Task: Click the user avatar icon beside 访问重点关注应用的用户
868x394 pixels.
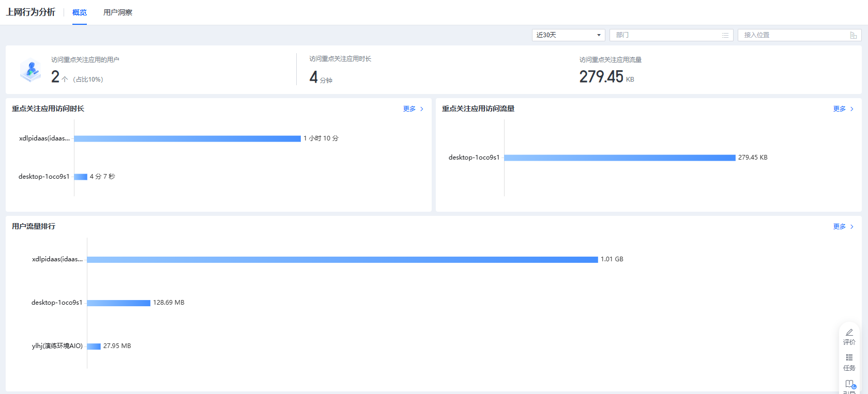Action: click(x=31, y=70)
